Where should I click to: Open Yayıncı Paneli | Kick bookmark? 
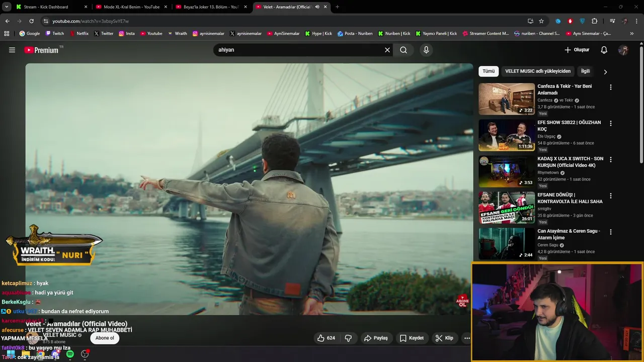(436, 33)
